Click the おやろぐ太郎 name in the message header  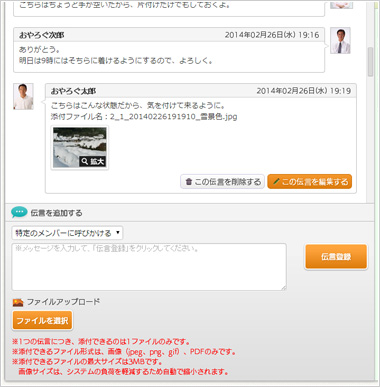point(73,91)
